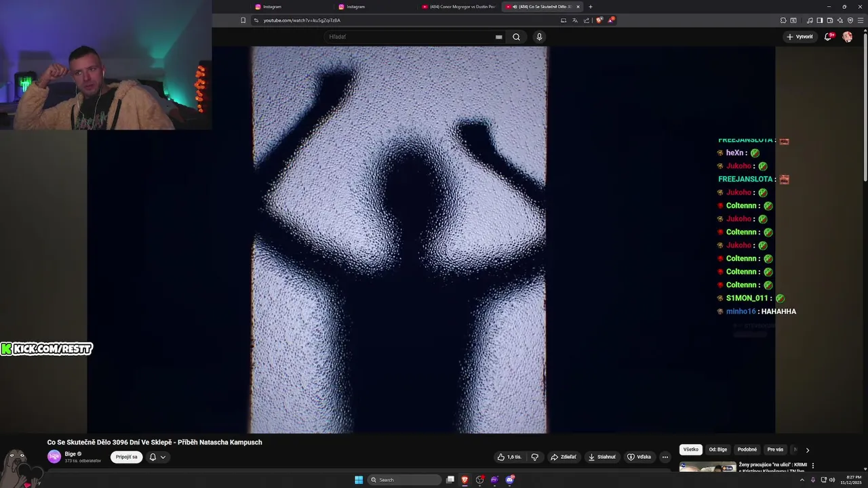Click the Vďaka thanks button
The height and width of the screenshot is (488, 868).
click(639, 457)
